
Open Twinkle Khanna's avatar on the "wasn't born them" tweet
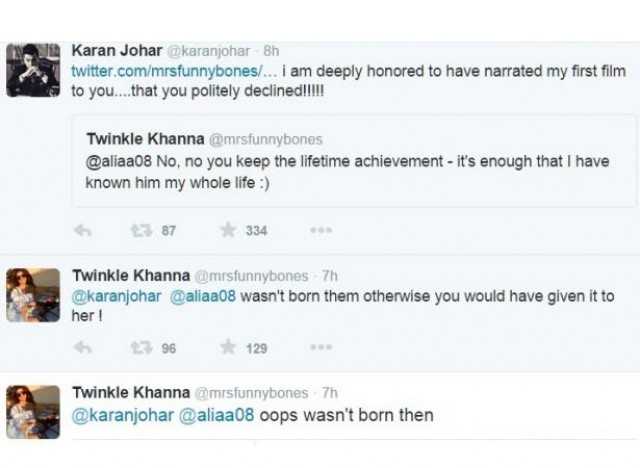pos(33,294)
